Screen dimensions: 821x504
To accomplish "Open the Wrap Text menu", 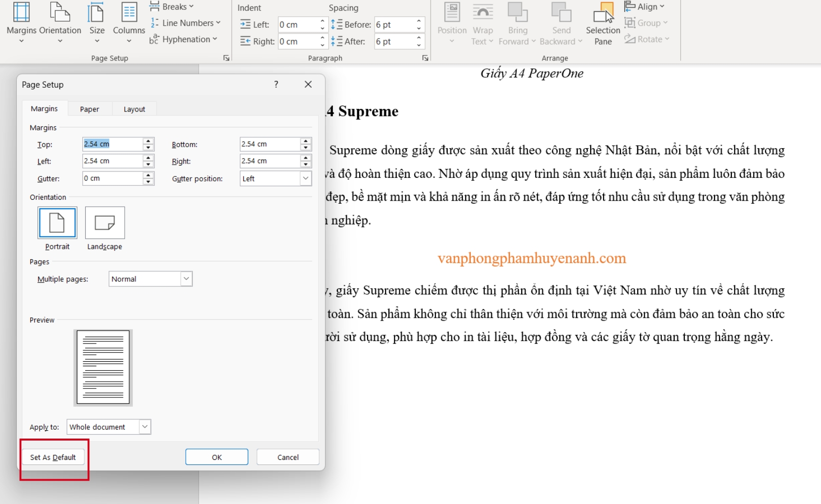I will click(482, 23).
